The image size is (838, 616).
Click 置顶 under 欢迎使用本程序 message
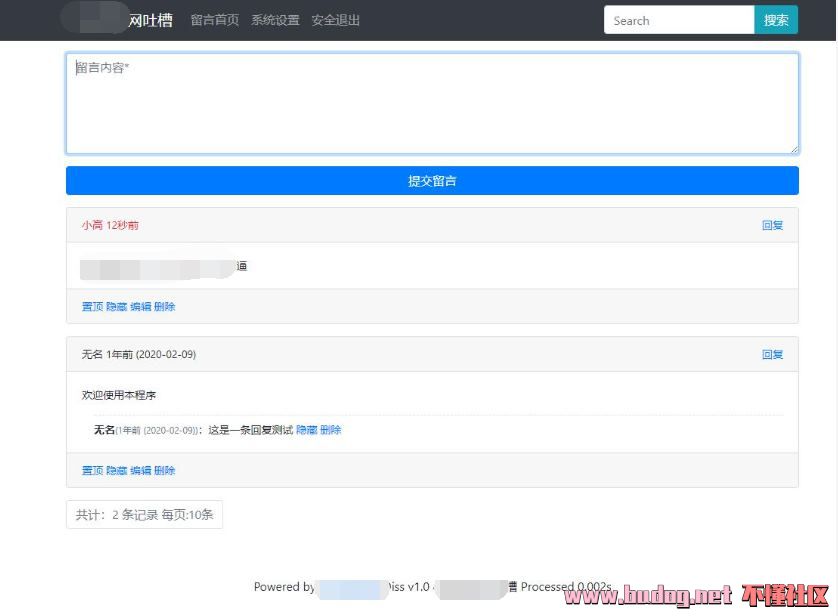click(x=92, y=471)
